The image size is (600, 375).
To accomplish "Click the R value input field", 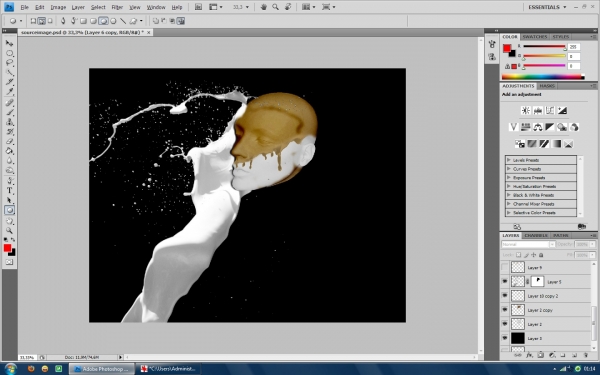I will pos(574,47).
